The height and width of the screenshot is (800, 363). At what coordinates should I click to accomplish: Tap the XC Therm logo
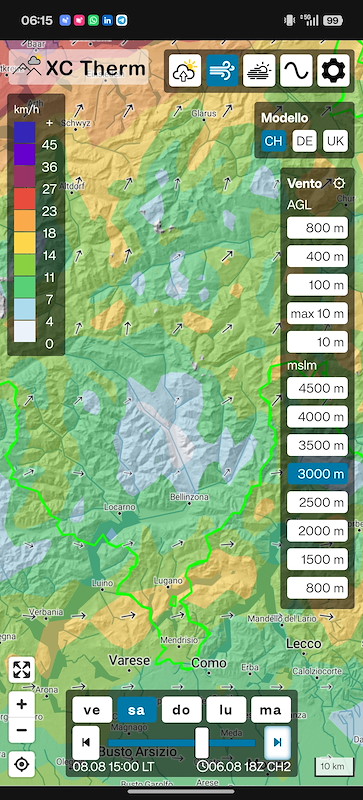(79, 67)
